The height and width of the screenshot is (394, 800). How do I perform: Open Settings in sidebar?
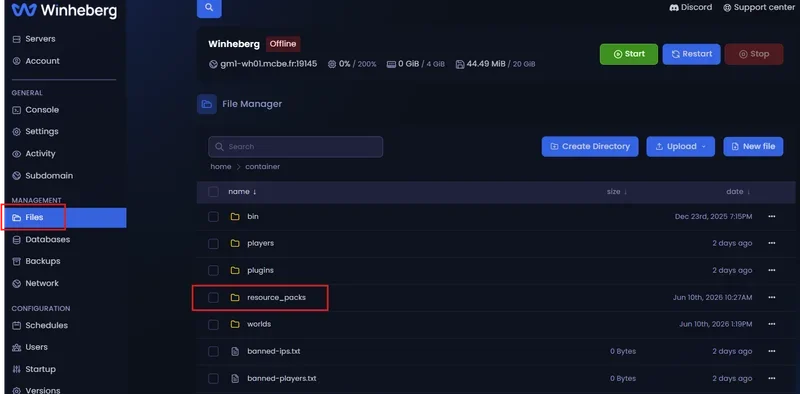[x=36, y=131]
